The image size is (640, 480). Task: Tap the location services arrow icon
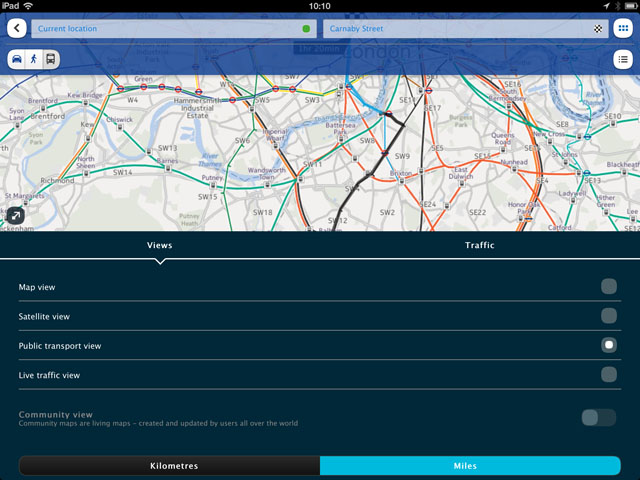click(x=607, y=6)
